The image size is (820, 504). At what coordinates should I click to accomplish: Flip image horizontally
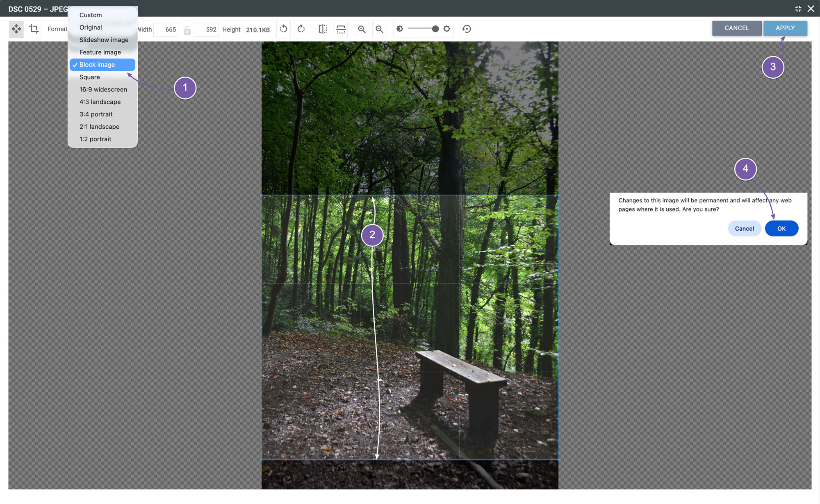coord(323,29)
